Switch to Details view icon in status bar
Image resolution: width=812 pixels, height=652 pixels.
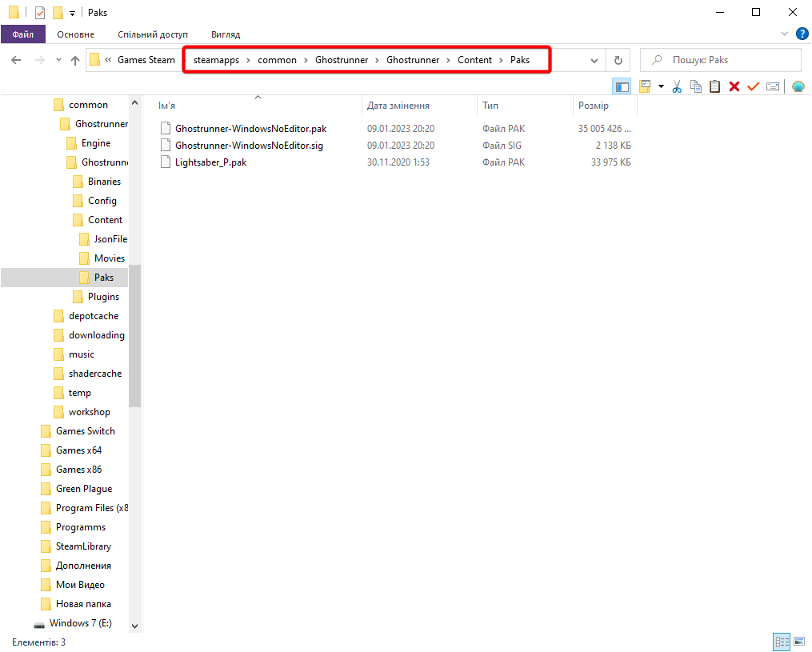point(782,642)
